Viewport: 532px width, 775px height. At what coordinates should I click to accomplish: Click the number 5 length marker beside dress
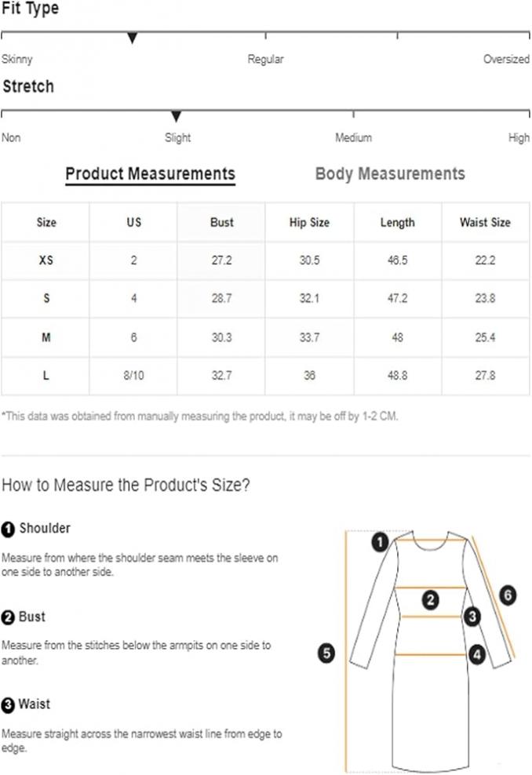326,653
